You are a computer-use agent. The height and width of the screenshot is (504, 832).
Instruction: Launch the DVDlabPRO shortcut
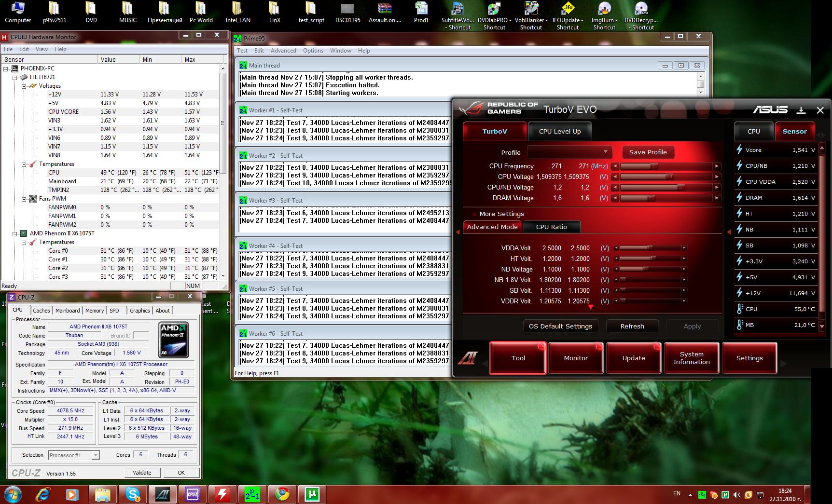[494, 16]
